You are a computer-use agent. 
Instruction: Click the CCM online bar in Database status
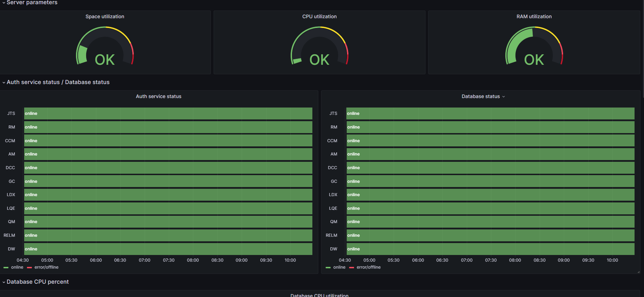pos(490,140)
